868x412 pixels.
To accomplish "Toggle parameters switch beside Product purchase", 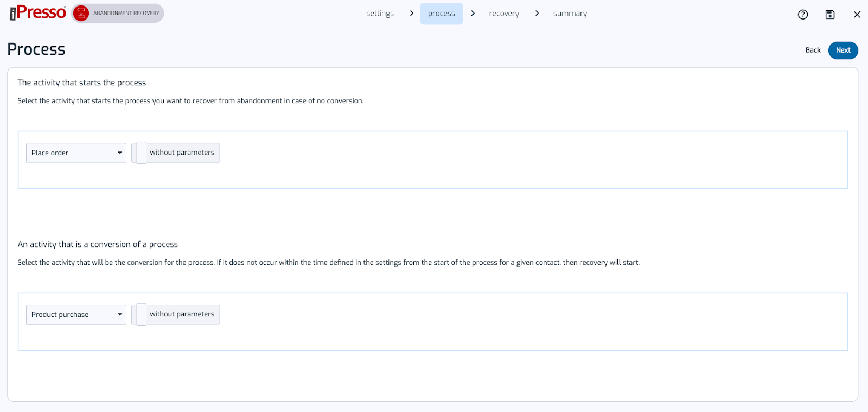I will click(x=139, y=314).
